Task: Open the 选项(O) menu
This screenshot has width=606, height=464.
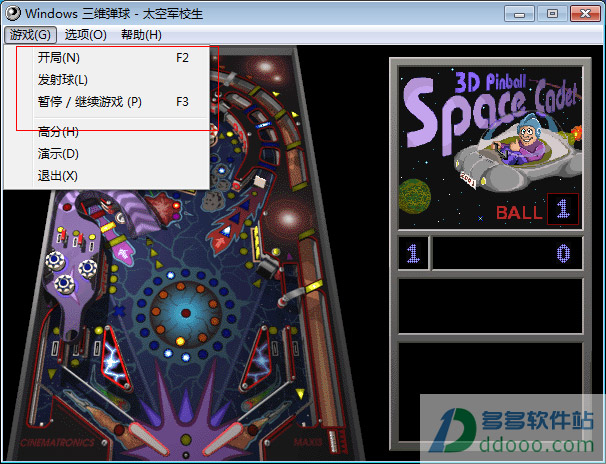Action: pyautogui.click(x=85, y=35)
